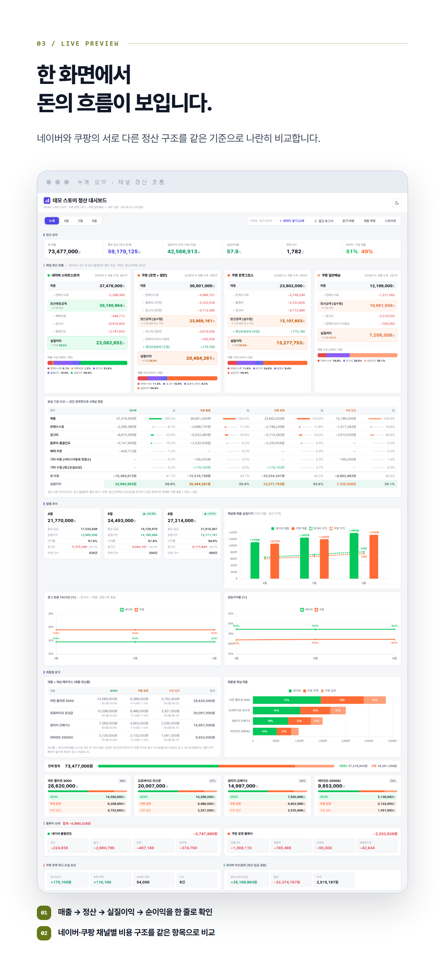Click the 실질이익 KPI value 42,566,913
This screenshot has width=445, height=980.
coord(182,251)
